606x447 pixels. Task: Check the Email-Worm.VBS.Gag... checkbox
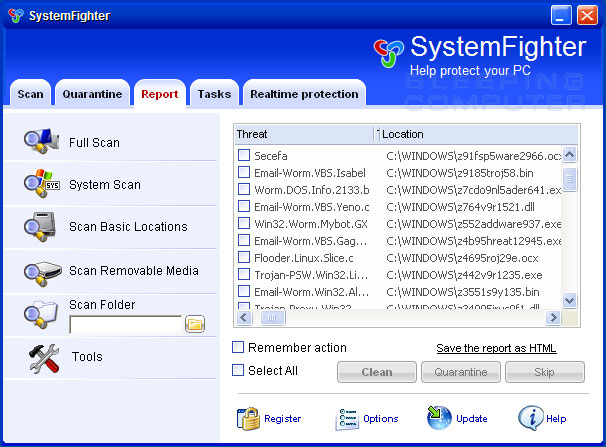(244, 240)
